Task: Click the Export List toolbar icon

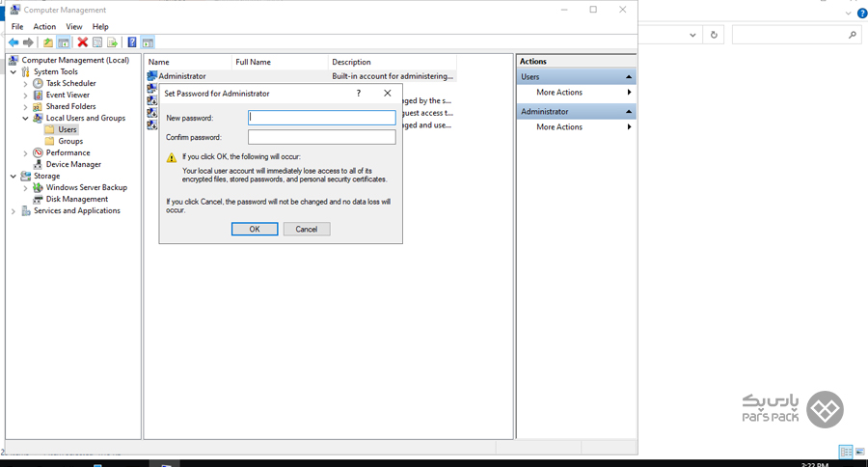Action: coord(113,42)
